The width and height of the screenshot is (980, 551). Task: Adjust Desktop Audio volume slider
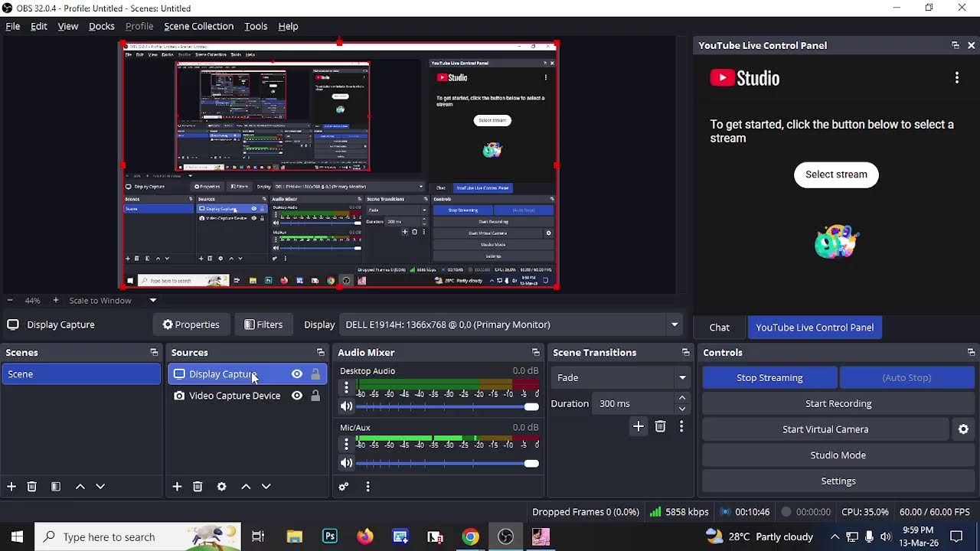pos(447,407)
